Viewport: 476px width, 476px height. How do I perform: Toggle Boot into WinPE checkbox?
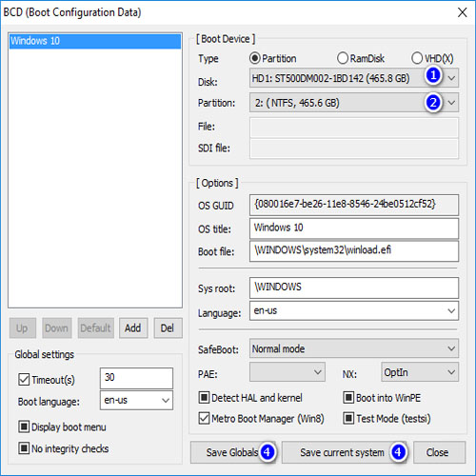click(x=348, y=398)
